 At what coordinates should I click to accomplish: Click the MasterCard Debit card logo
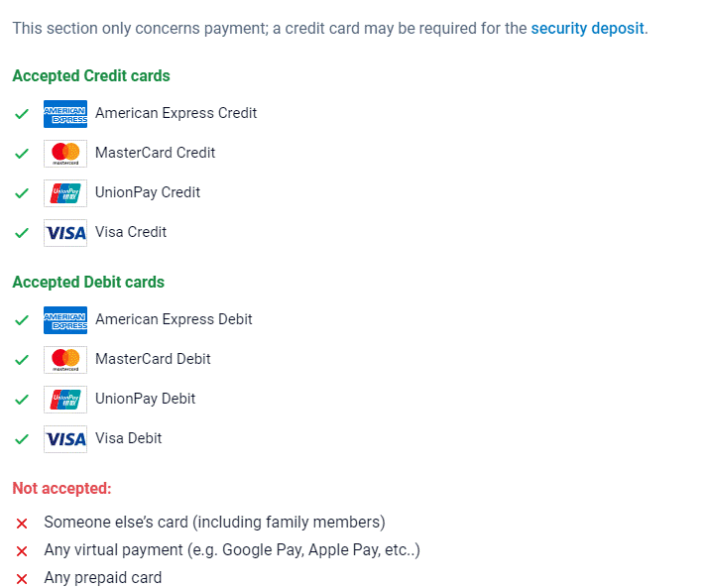(65, 360)
